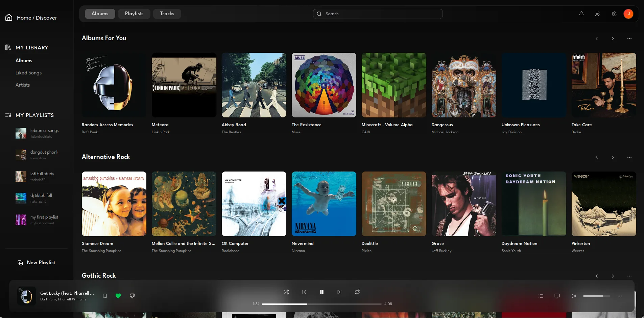
Task: Click the My Library books icon
Action: point(8,47)
